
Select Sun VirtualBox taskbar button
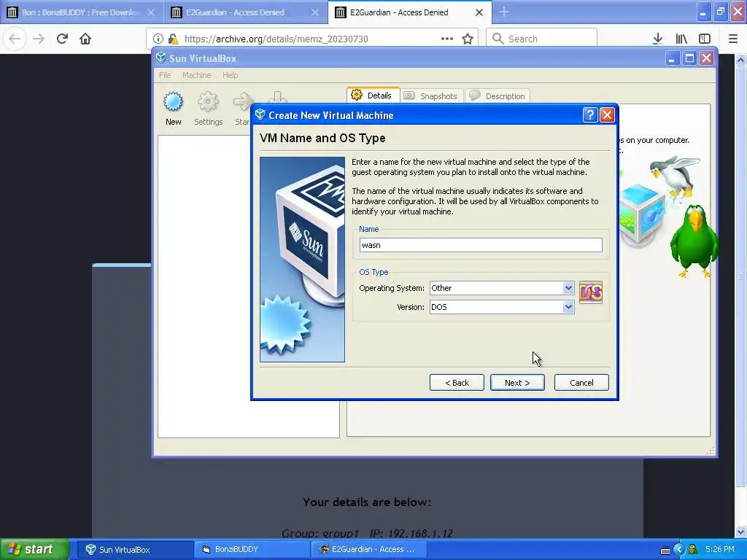[134, 550]
